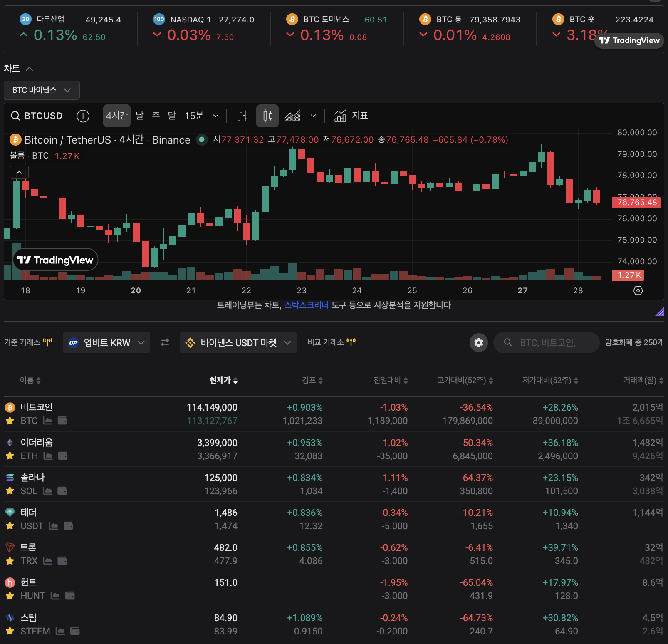
Task: Open chart icon for HUNT row
Action: 55,596
